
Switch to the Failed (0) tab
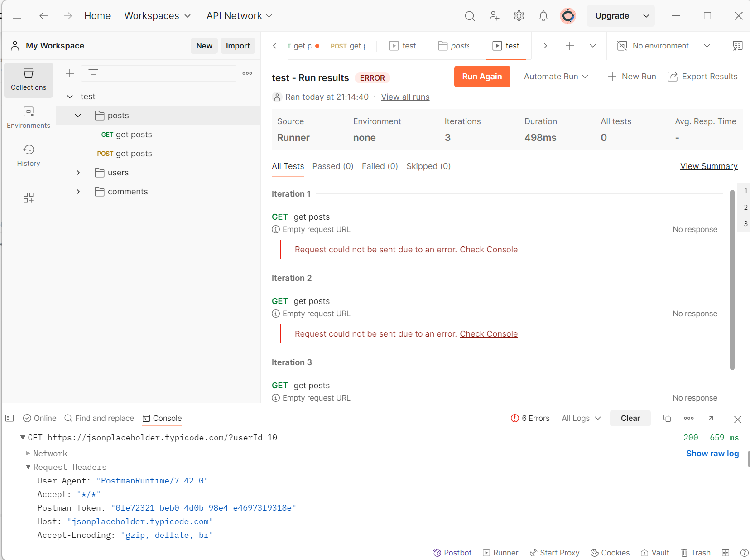pos(380,166)
